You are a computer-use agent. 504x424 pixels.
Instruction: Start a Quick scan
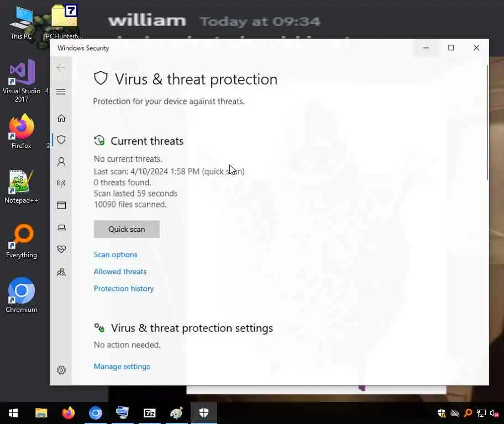(127, 229)
